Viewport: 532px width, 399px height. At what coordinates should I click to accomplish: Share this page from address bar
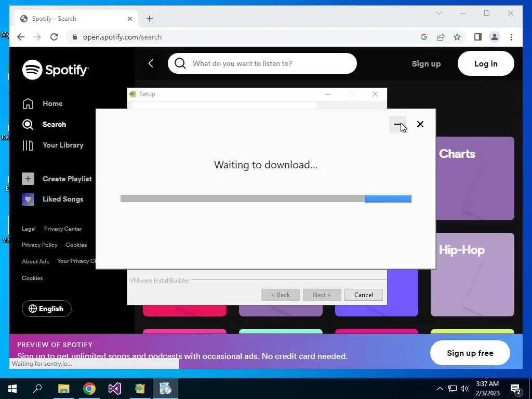tap(441, 37)
